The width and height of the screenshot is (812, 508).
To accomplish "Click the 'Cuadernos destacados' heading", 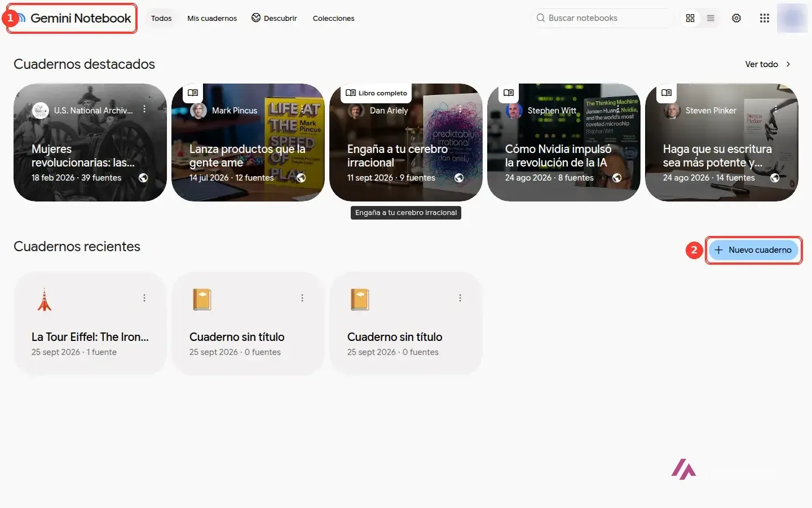I will (84, 64).
